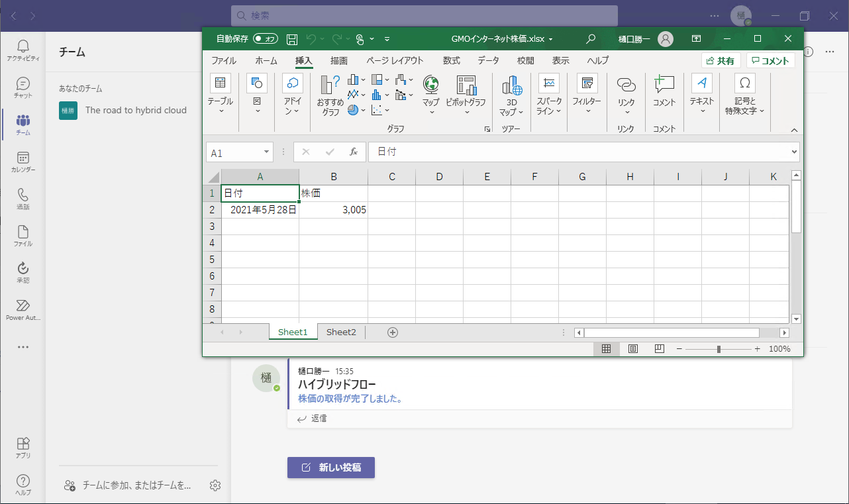Open Link (リンク) button in ribbon
This screenshot has height=504, width=849.
point(626,95)
